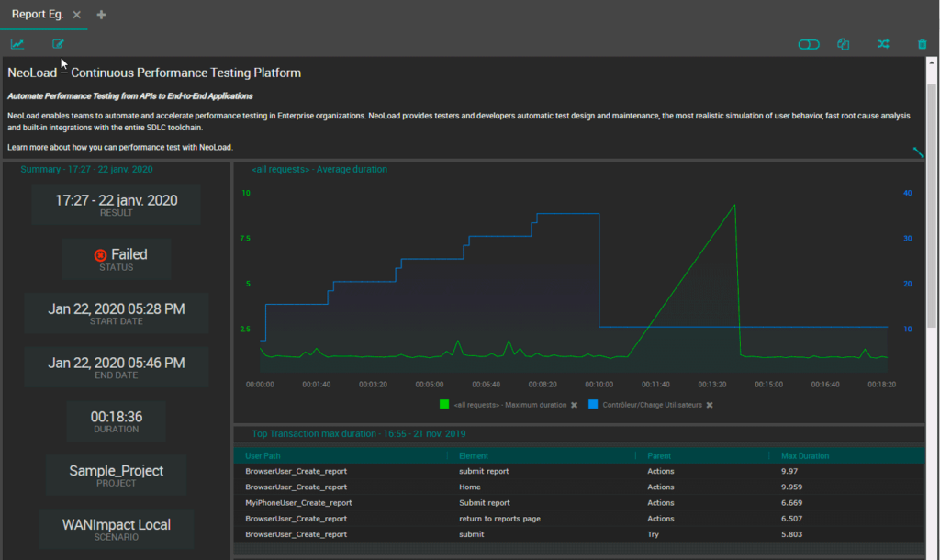Add a new tab with the plus icon

101,15
